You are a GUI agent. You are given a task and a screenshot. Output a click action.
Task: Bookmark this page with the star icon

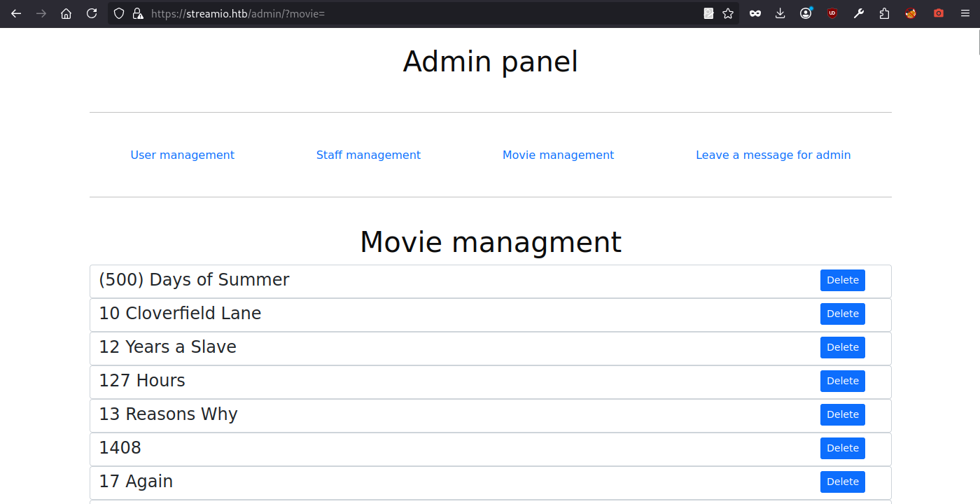click(x=728, y=13)
